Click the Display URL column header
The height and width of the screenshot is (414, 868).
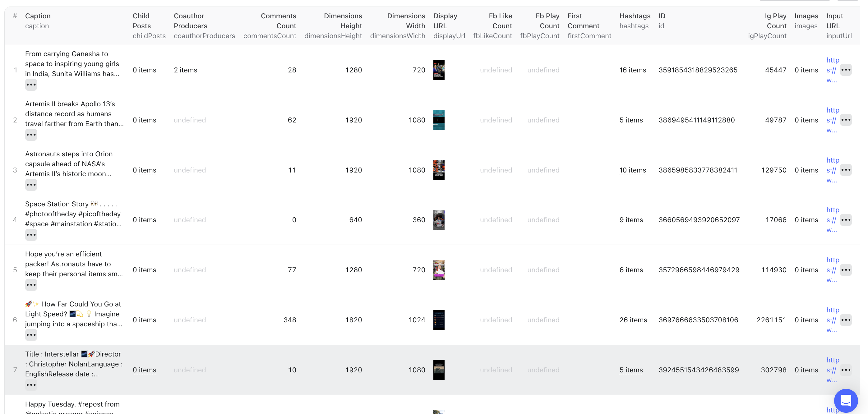coord(449,25)
